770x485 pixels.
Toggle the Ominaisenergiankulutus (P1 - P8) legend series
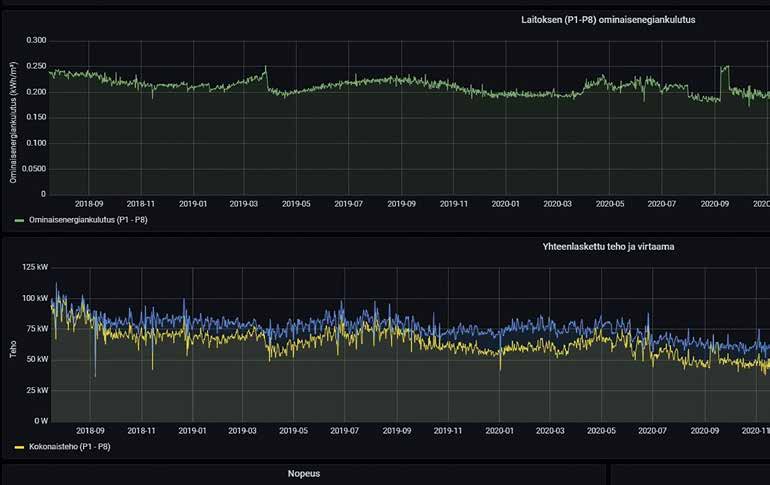pos(88,220)
